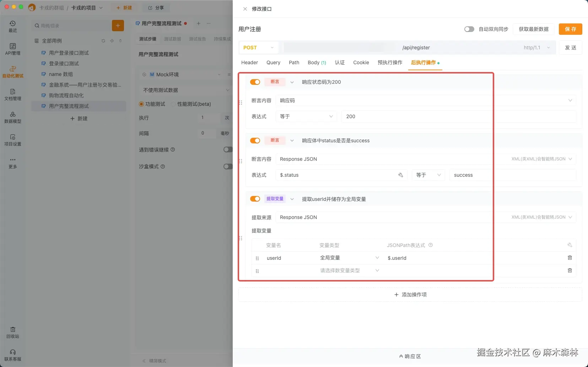Open 项目设置 sidebar icon

[13, 140]
